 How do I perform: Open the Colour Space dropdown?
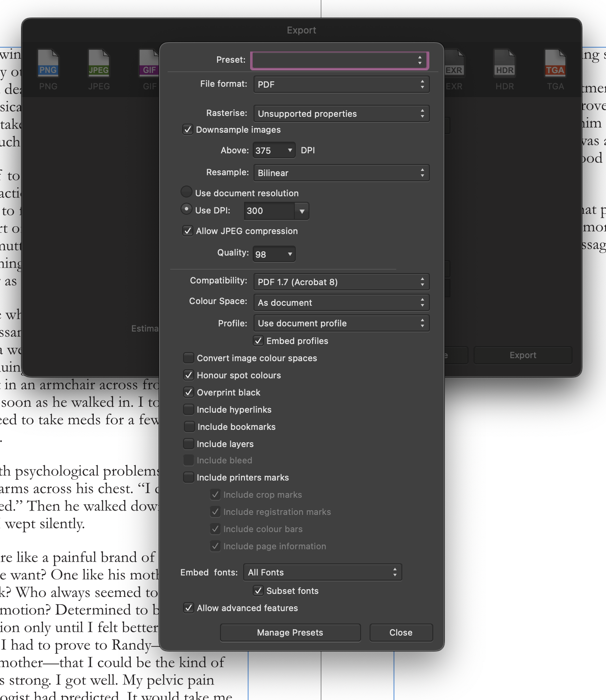click(342, 302)
